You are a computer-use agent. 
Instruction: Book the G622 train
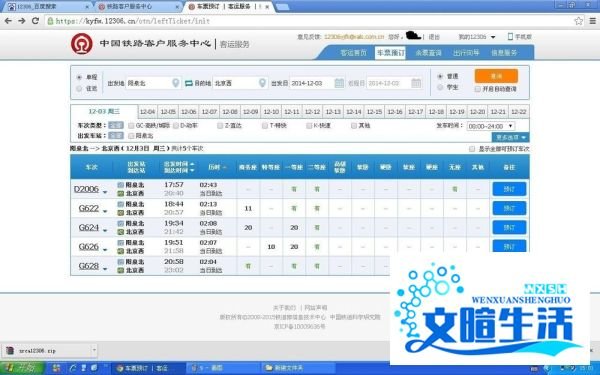coord(509,208)
